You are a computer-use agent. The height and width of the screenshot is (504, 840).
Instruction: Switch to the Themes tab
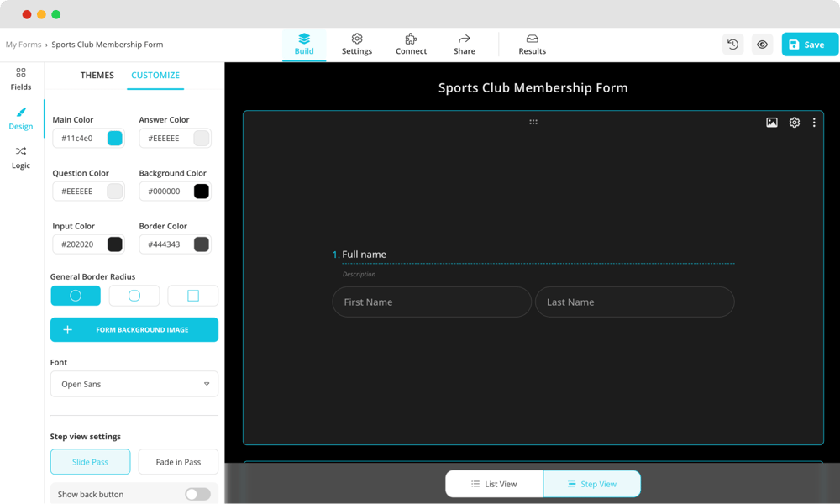pyautogui.click(x=97, y=76)
